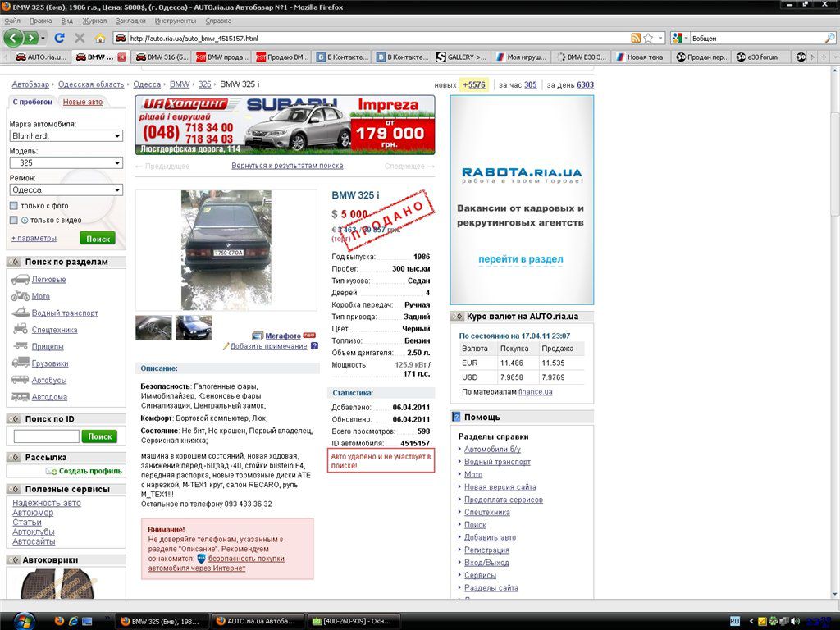
Task: Click the 'Добавить примечание' link
Action: [x=268, y=346]
